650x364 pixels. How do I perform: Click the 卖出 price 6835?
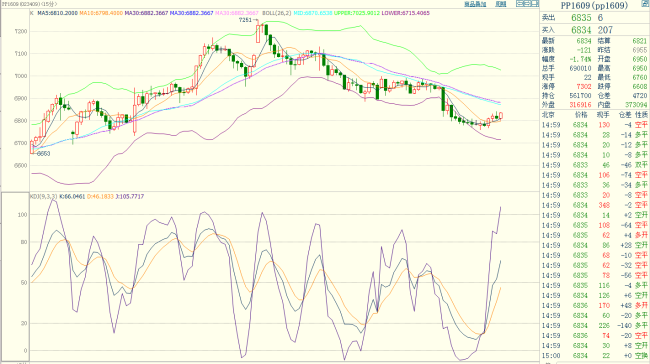click(x=581, y=18)
